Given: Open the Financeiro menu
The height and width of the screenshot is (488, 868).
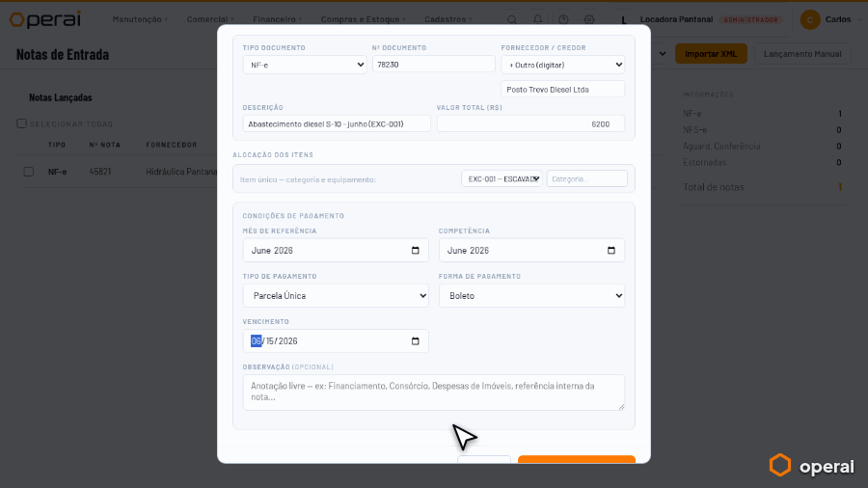Looking at the screenshot, I should [x=278, y=19].
